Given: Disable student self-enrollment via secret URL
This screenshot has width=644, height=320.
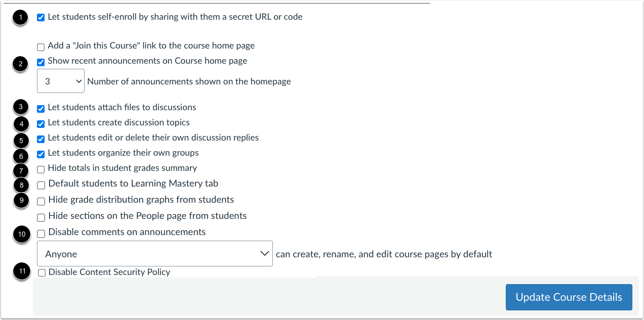Looking at the screenshot, I should [41, 17].
